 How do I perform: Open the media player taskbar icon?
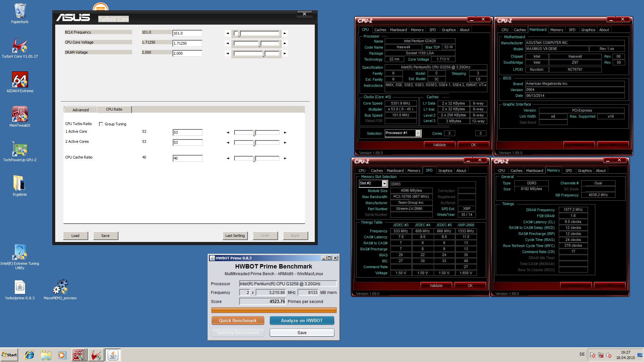click(x=62, y=355)
